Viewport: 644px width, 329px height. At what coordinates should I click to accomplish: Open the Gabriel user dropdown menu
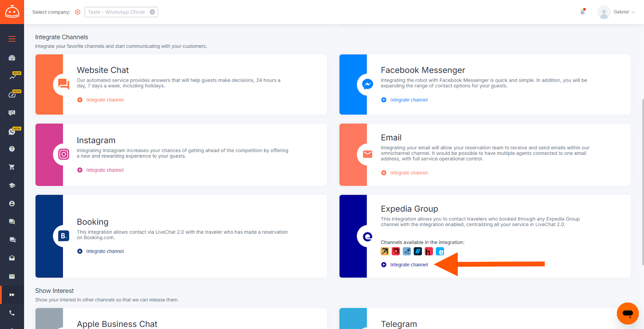click(624, 12)
